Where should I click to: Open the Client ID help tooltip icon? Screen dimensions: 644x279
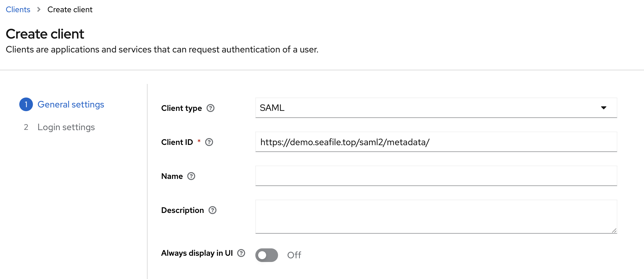point(209,142)
